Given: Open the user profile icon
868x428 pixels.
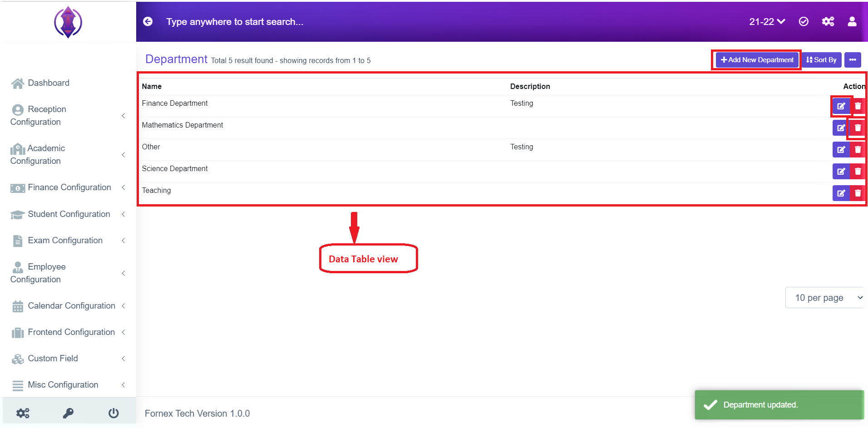Looking at the screenshot, I should point(852,21).
